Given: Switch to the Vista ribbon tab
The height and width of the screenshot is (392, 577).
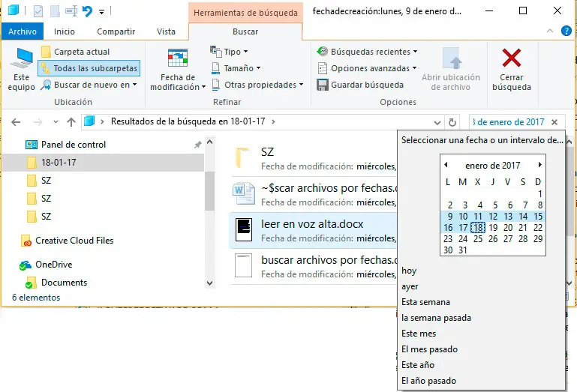Looking at the screenshot, I should pyautogui.click(x=166, y=31).
